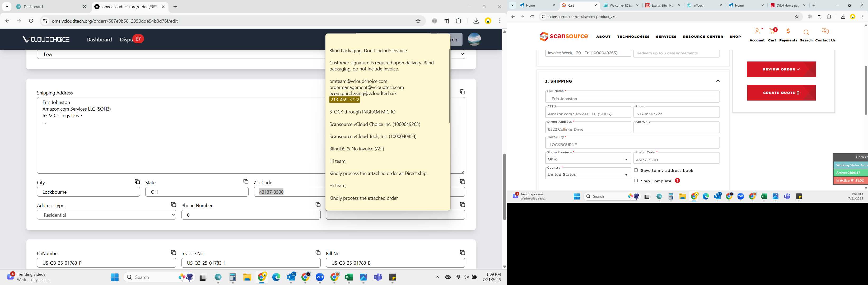The width and height of the screenshot is (868, 285).
Task: Open the Low priority dropdown
Action: point(251,54)
